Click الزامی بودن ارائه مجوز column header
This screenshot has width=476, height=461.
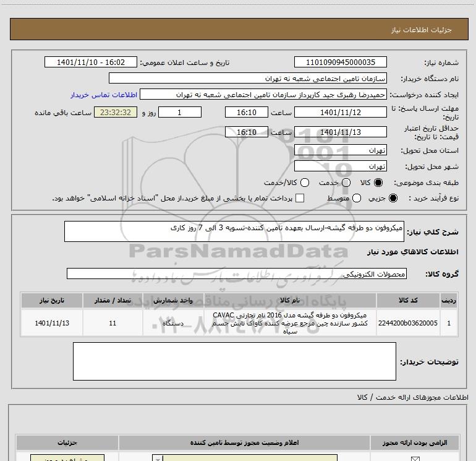[x=415, y=442]
